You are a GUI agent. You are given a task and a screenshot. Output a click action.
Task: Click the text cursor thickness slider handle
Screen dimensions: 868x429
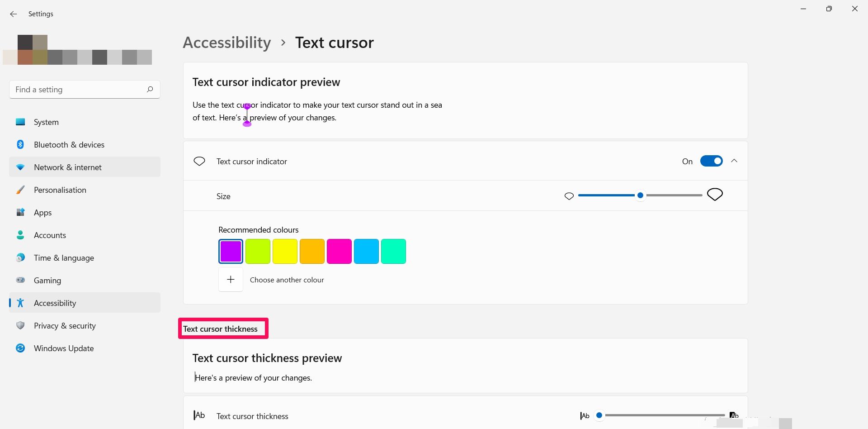599,415
